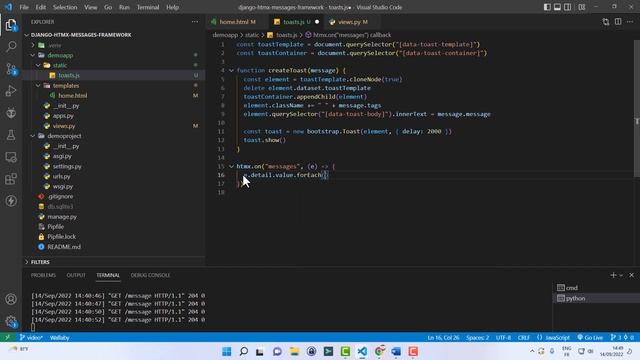Screen dimensions: 640x360
Task: Open the terminal launch profile dropdown
Action: [621, 275]
